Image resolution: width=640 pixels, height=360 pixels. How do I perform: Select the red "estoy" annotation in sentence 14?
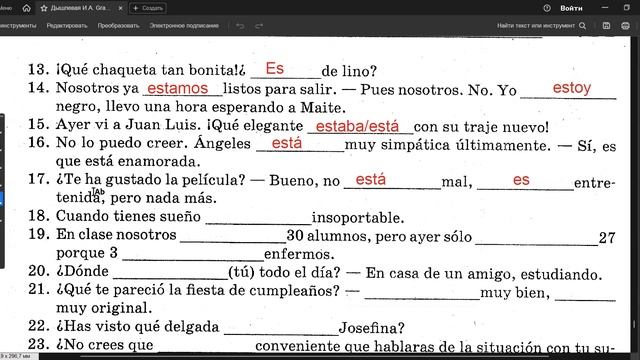coord(571,88)
